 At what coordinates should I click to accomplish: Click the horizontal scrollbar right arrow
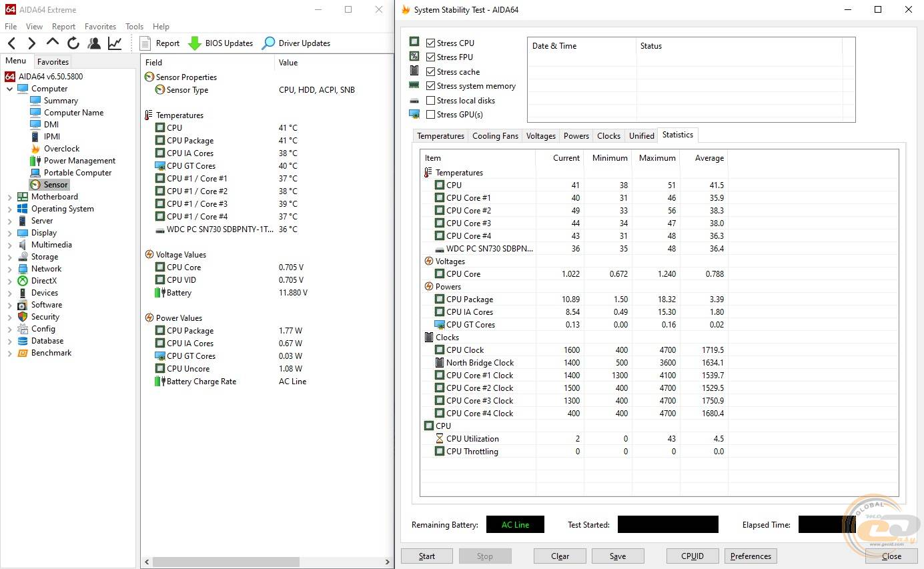[388, 562]
